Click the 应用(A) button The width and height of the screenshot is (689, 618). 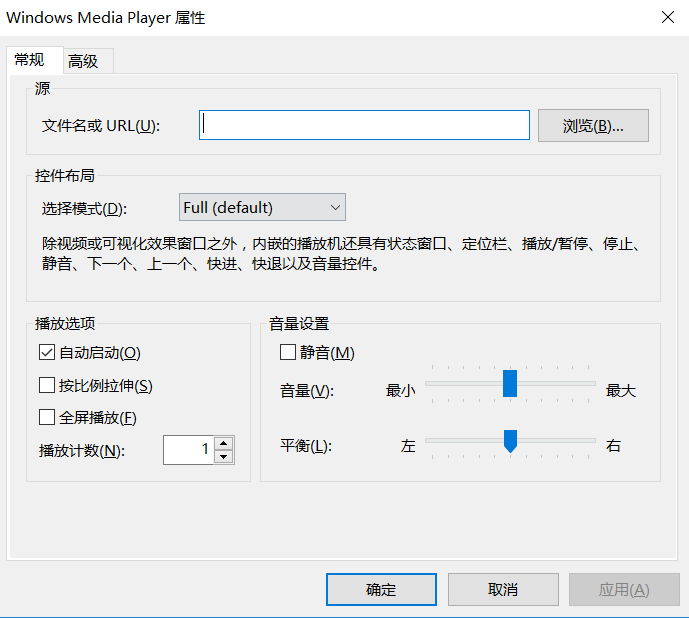tap(624, 589)
